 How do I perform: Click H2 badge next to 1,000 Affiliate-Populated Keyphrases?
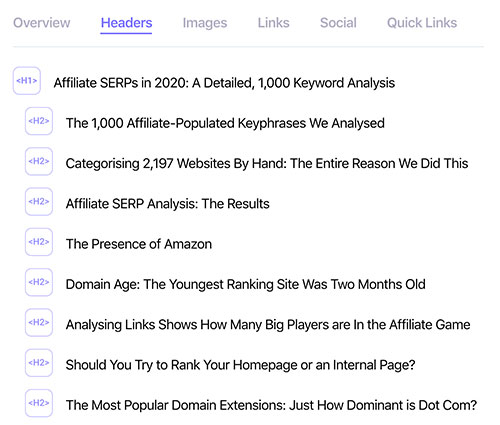pyautogui.click(x=39, y=121)
